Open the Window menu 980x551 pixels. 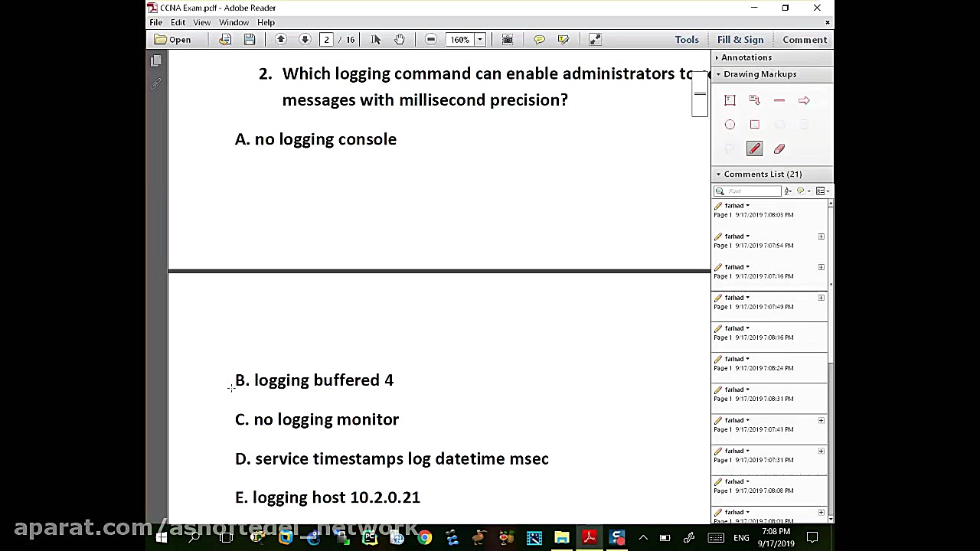(x=234, y=22)
